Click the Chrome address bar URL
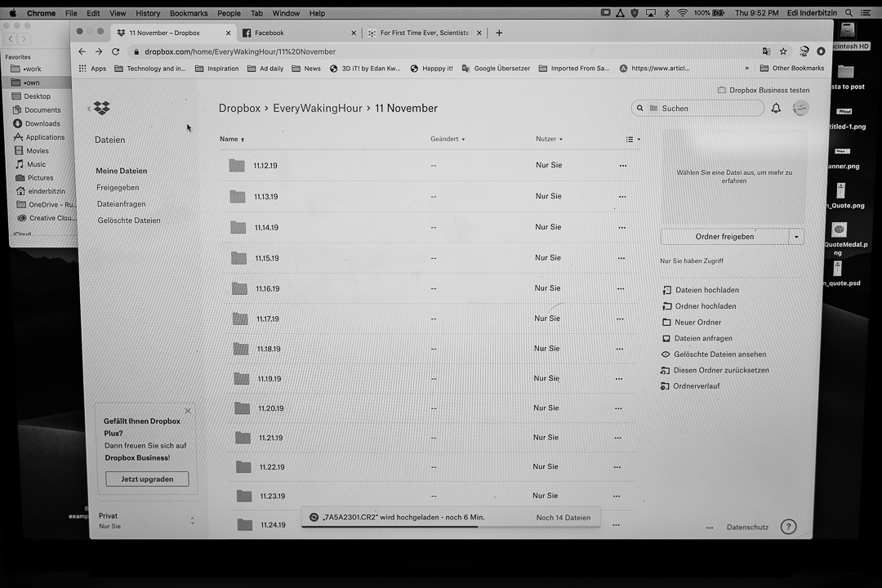Screen dimensions: 882x588 240,51
